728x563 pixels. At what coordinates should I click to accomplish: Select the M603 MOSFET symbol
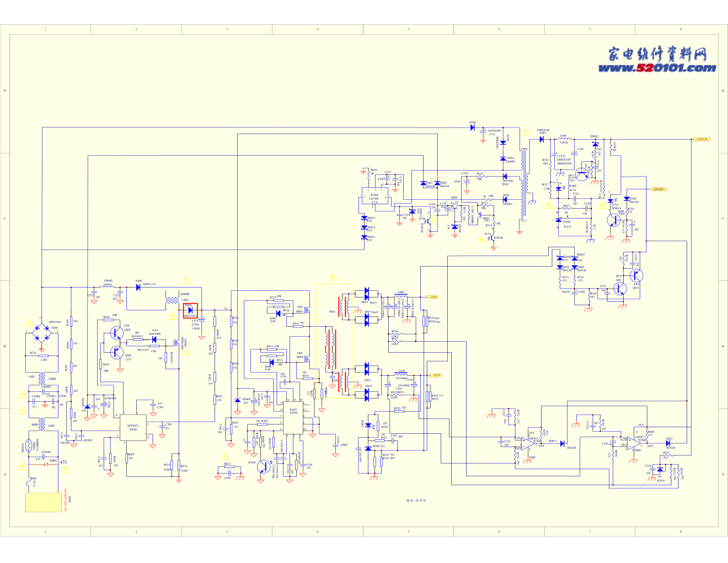click(x=308, y=311)
